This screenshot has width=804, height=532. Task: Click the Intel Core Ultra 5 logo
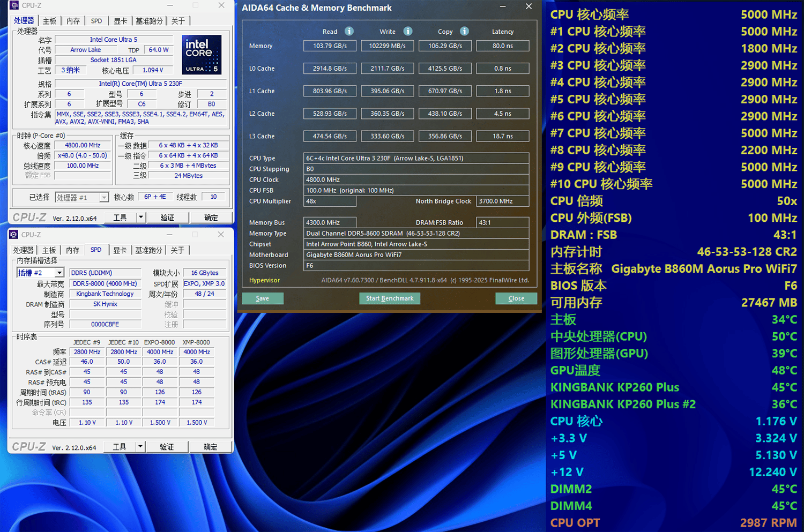[202, 55]
